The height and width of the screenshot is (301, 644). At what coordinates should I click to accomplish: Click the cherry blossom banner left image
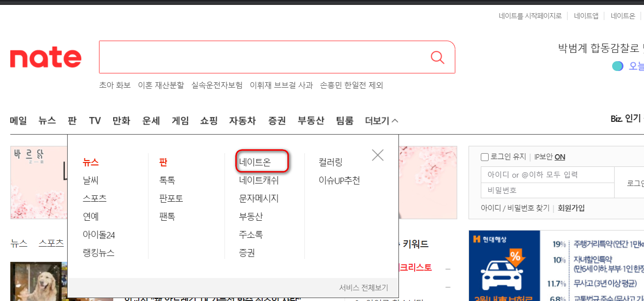pos(39,183)
